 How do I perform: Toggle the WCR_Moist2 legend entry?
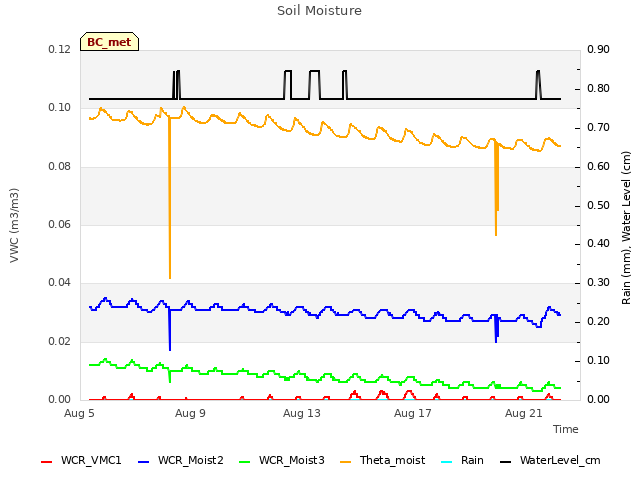click(x=181, y=460)
